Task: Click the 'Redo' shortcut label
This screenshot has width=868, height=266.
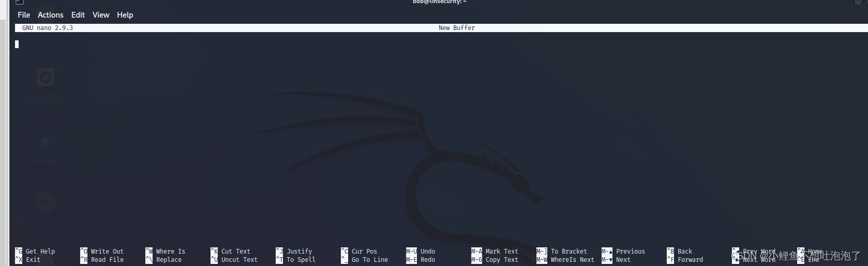Action: tap(428, 260)
